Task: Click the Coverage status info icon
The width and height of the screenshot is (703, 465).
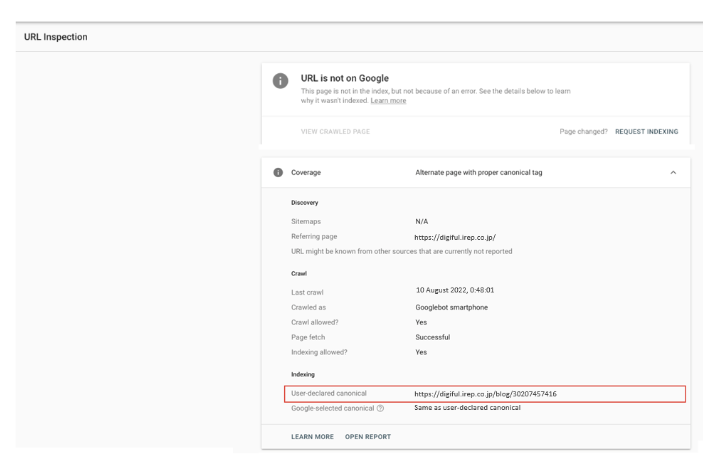Action: 277,173
